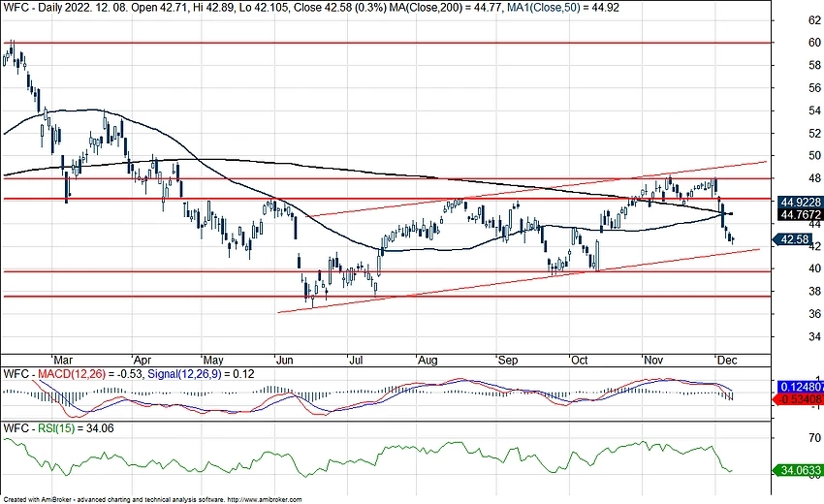The width and height of the screenshot is (824, 504).
Task: Click the 'Dec' month label
Action: [727, 360]
